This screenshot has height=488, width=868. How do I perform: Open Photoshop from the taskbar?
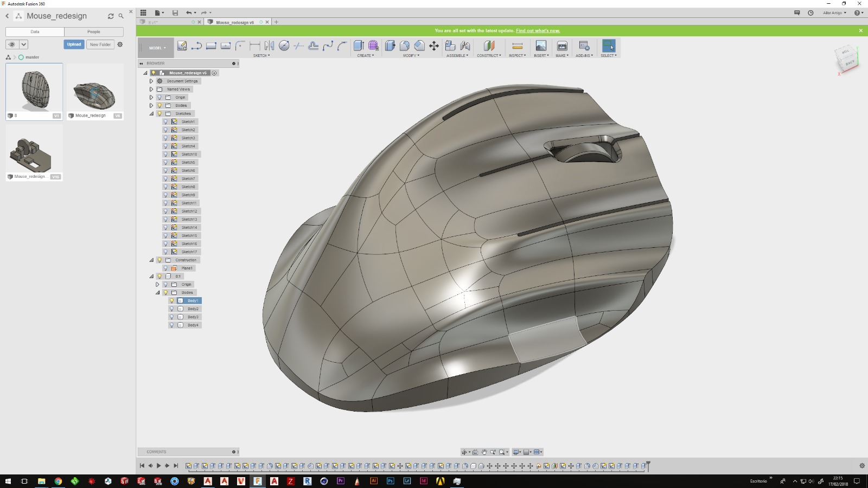coord(391,481)
